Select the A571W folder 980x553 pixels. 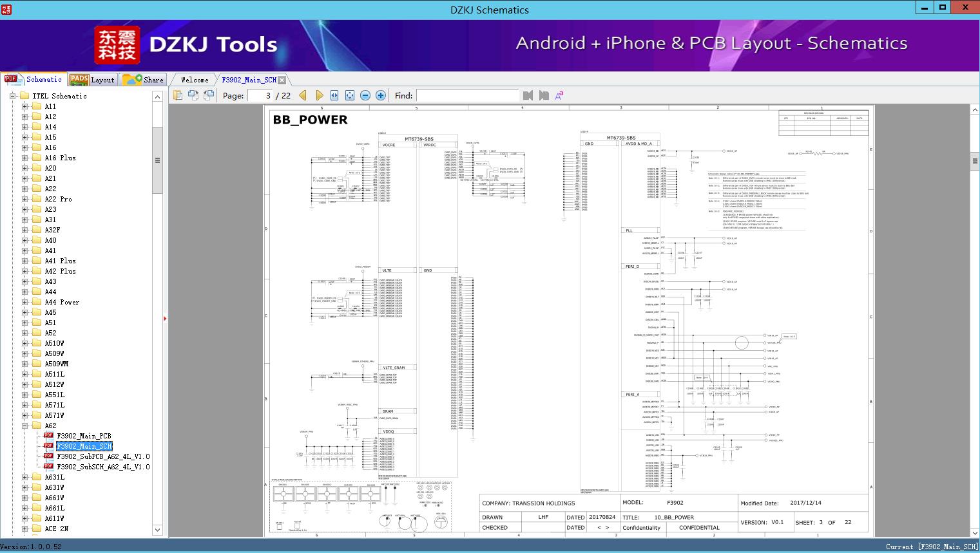point(55,415)
